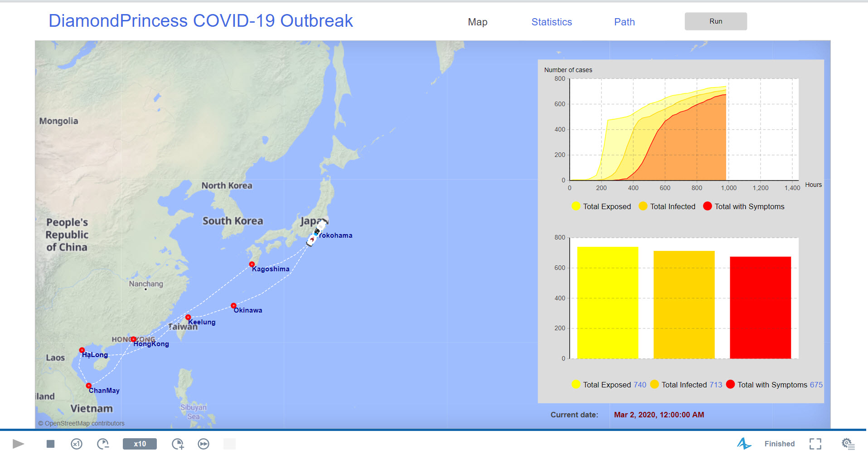Click Total Infected text in line chart legend
868x455 pixels.
coord(673,206)
